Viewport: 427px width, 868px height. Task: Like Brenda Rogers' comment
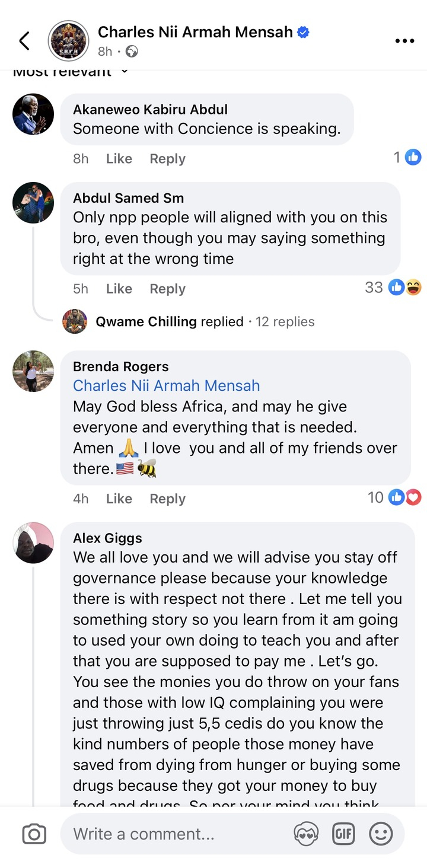(119, 499)
